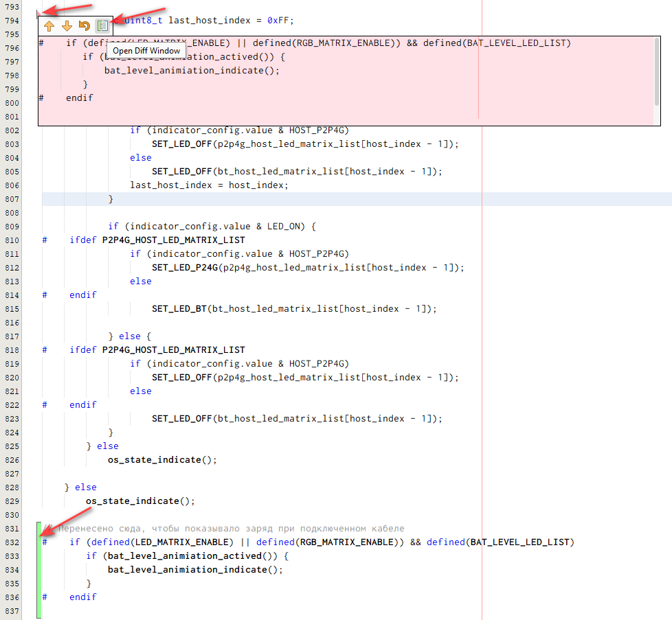Image resolution: width=672 pixels, height=620 pixels.
Task: Click line number 826 in the gutter
Action: point(11,460)
